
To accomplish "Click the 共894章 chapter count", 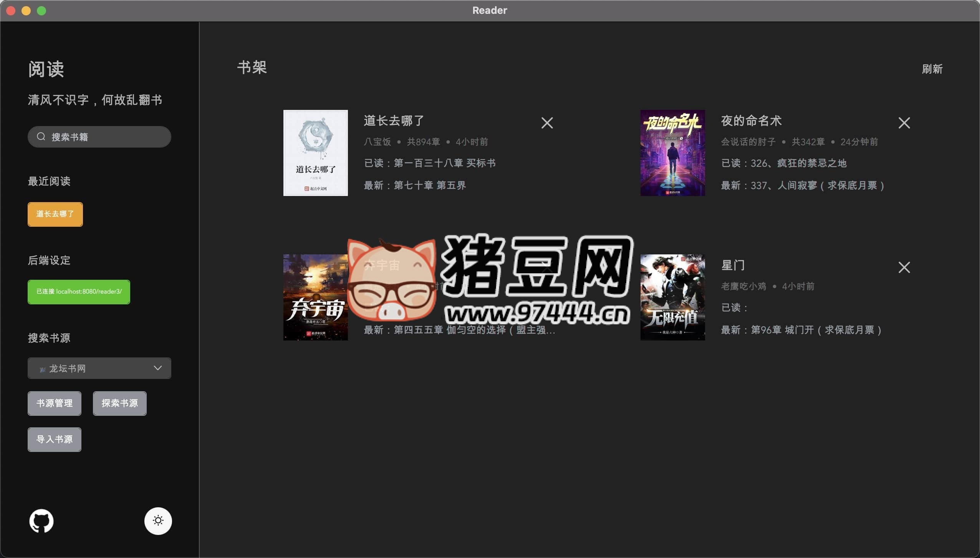I will pyautogui.click(x=424, y=142).
